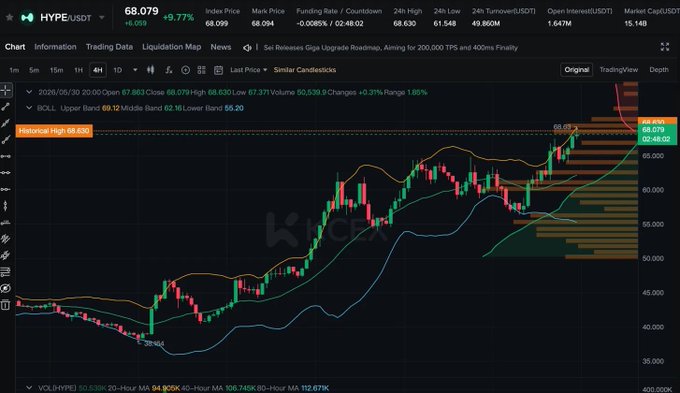Screen dimensions: 680x393
Task: Star HYPE/USDT as a favorite
Action: [10, 18]
